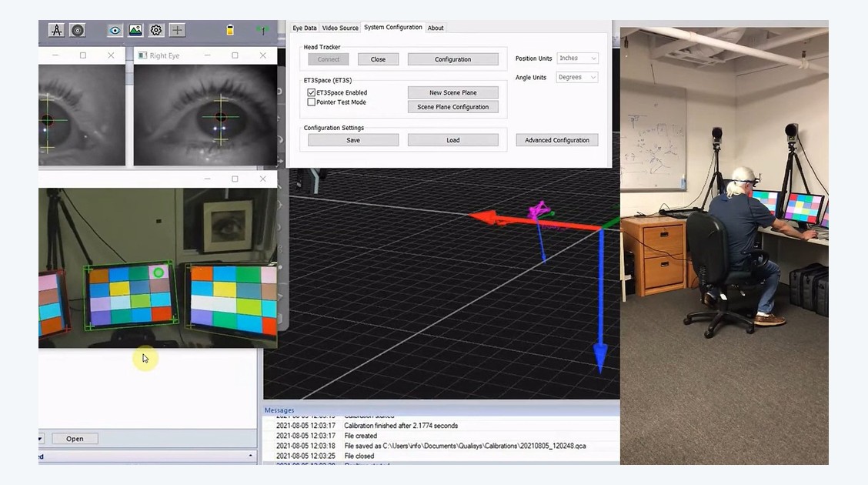This screenshot has width=868, height=485.
Task: Open settings via the gear toolbar icon
Action: [156, 30]
